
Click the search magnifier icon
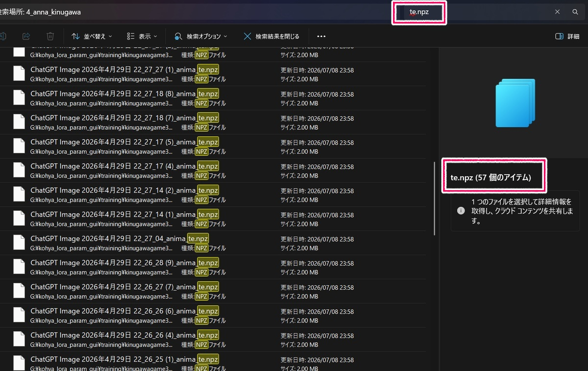click(x=575, y=12)
